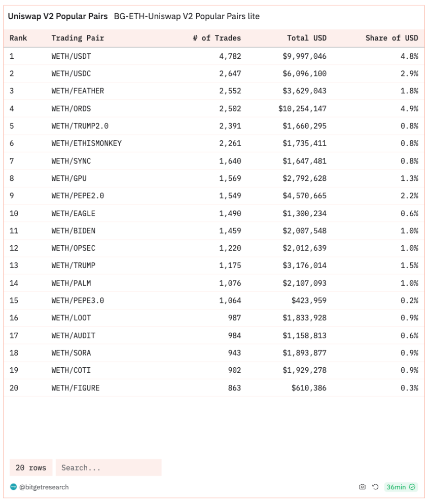Click the 36min freshness indicator
Image resolution: width=429 pixels, height=504 pixels.
396,487
